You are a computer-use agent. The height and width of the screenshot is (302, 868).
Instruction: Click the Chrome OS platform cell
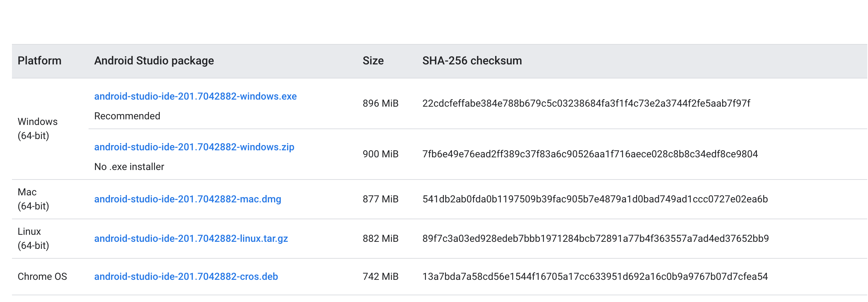pyautogui.click(x=42, y=277)
